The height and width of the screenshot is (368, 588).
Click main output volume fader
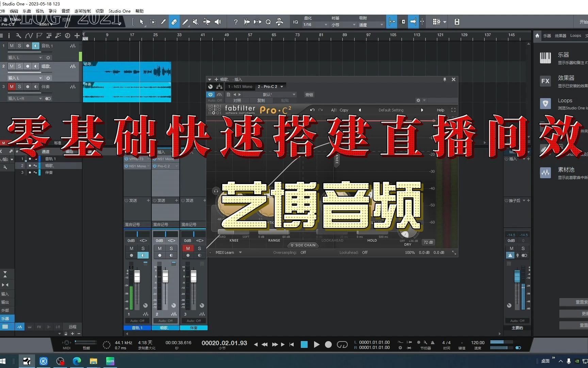(517, 276)
